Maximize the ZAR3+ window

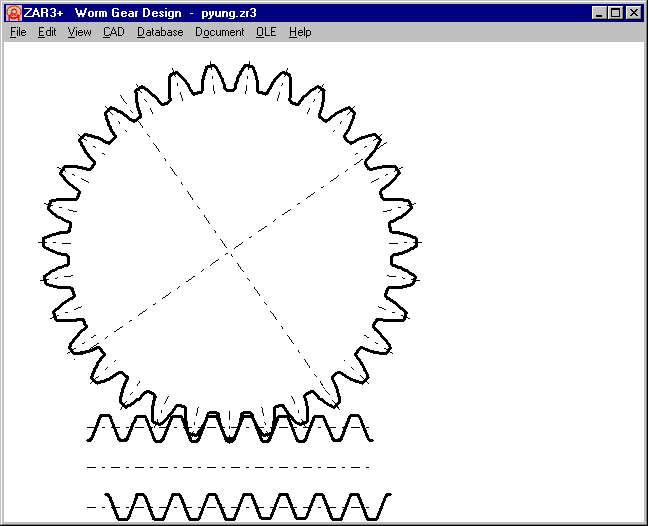pos(615,13)
